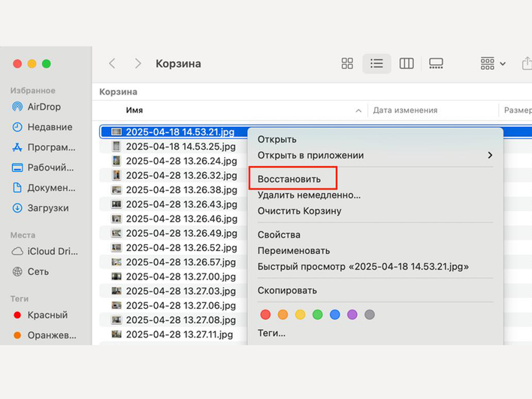532x399 pixels.
Task: Go forward with the right chevron
Action: [138, 63]
